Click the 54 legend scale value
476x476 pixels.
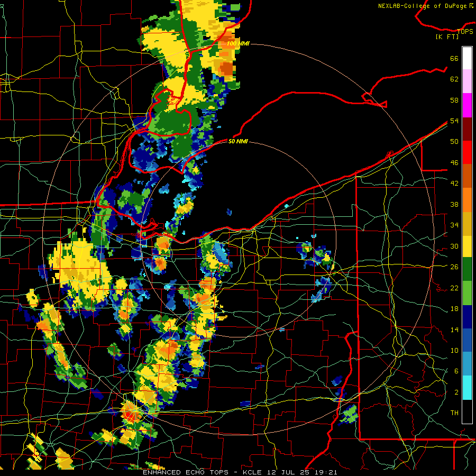tap(454, 121)
